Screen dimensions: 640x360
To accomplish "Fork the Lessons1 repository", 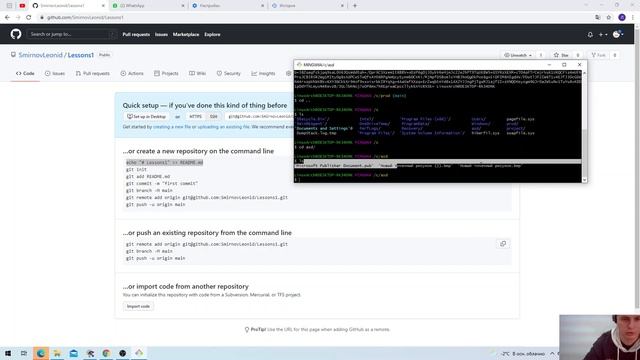I will (x=599, y=55).
